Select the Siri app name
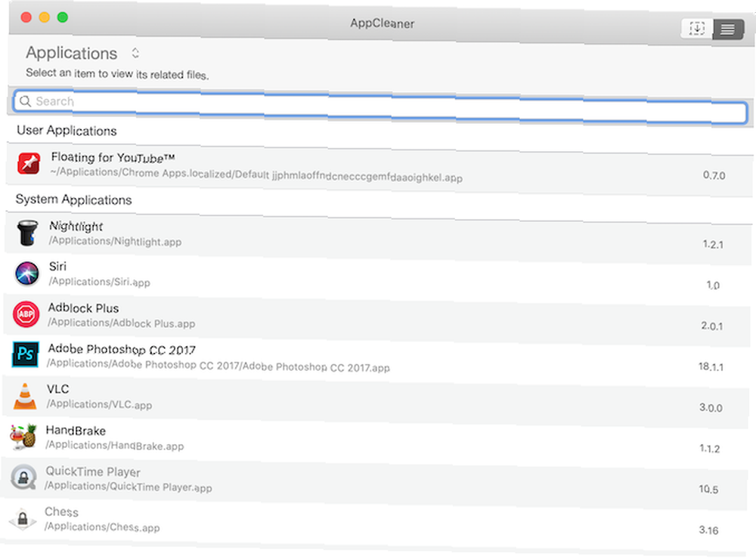Image resolution: width=756 pixels, height=559 pixels. (x=58, y=267)
